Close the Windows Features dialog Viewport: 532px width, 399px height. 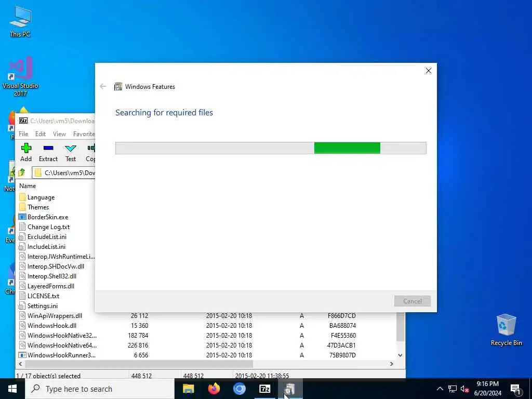pos(429,71)
